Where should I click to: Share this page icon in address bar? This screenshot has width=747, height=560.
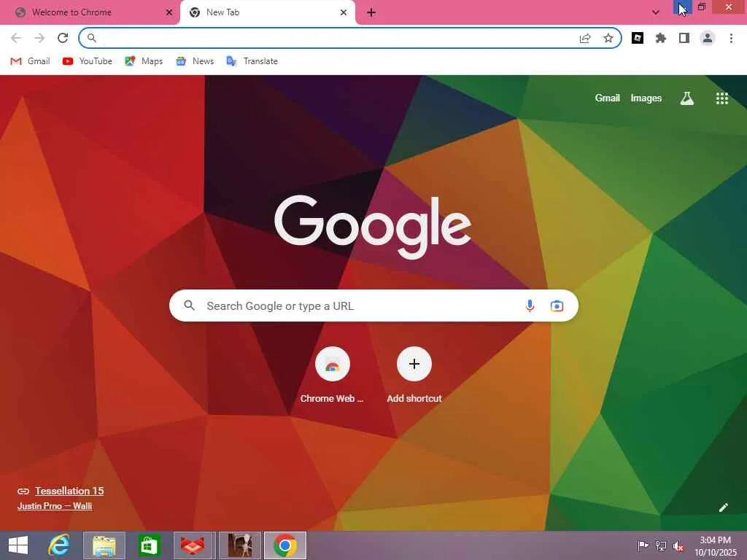pos(585,38)
